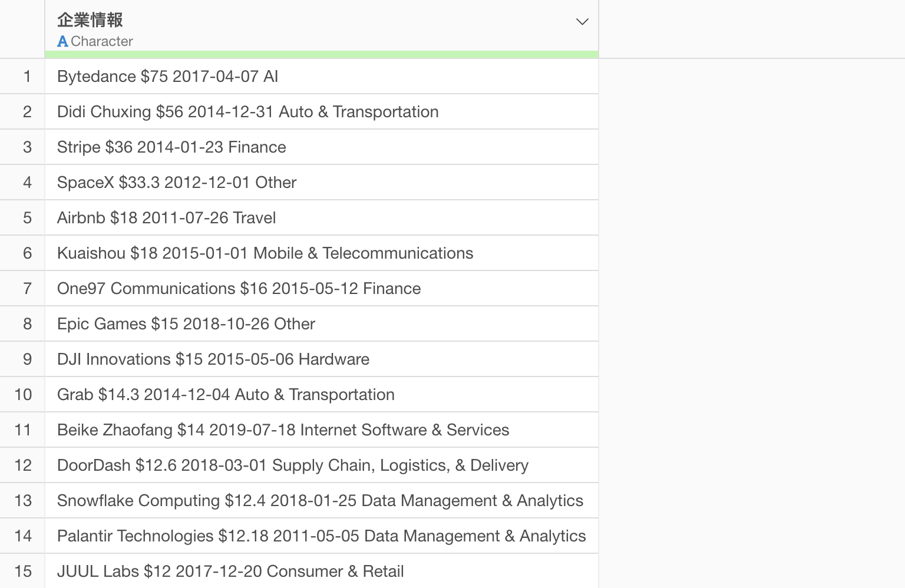Click the DoorDash $12.6 cell
The width and height of the screenshot is (905, 588).
coord(293,465)
